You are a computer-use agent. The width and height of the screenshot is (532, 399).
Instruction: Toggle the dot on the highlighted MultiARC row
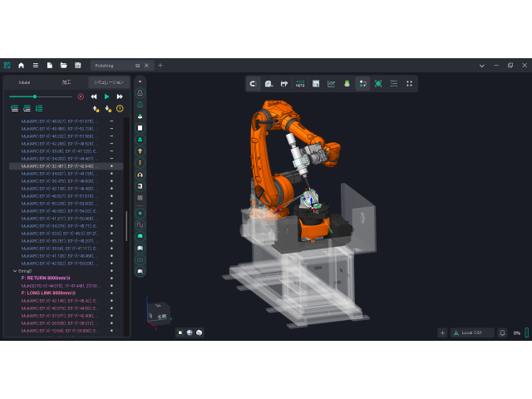tap(111, 166)
